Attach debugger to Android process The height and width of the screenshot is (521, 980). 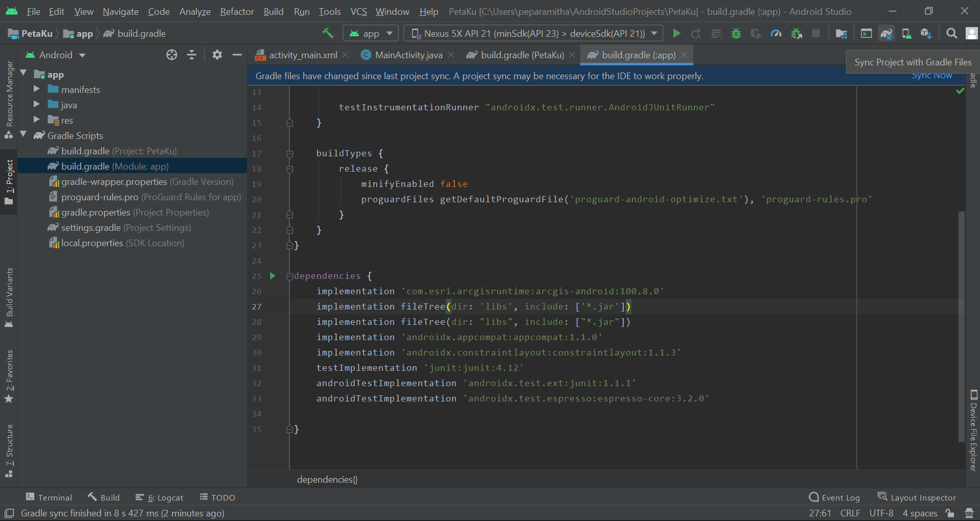click(796, 33)
